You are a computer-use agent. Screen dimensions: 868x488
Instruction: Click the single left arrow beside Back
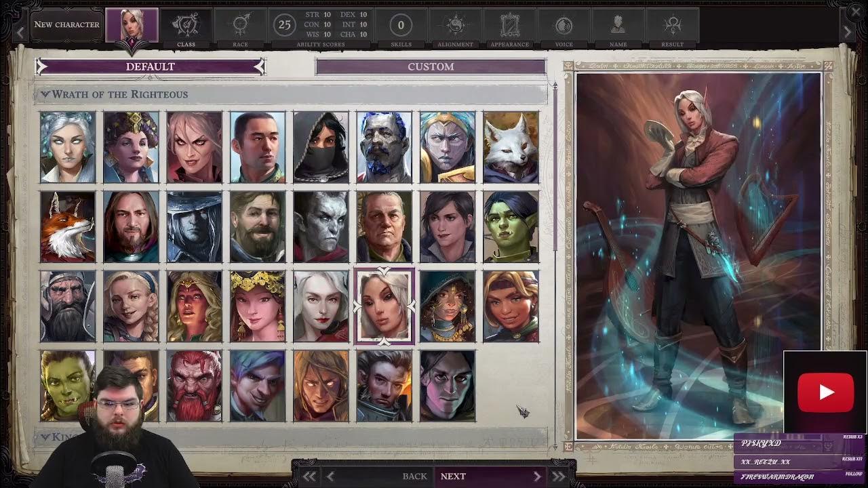tap(330, 476)
